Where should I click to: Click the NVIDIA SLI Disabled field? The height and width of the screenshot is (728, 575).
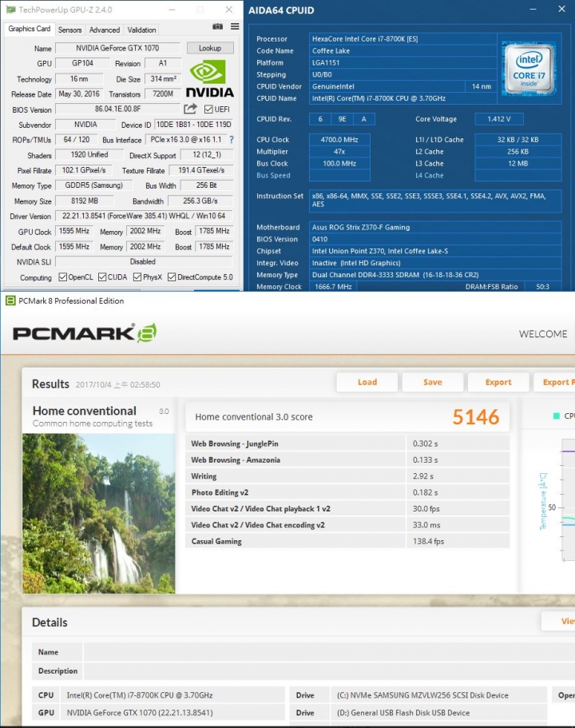[x=144, y=261]
